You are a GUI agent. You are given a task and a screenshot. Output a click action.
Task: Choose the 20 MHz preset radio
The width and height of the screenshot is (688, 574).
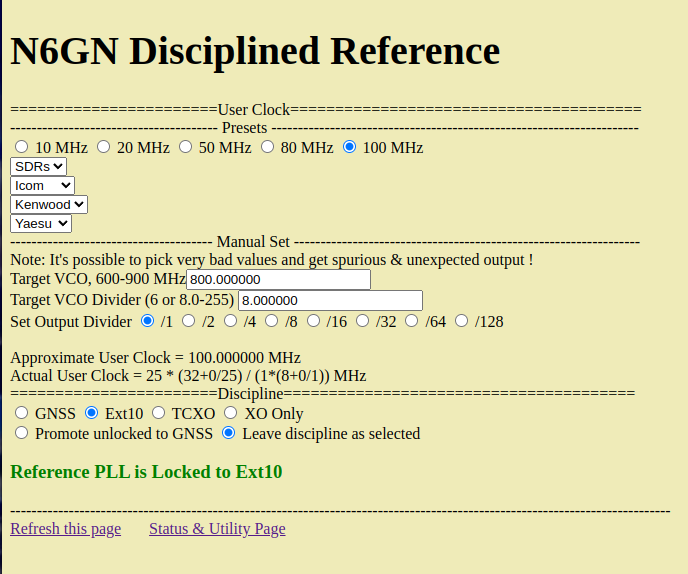[x=103, y=147]
